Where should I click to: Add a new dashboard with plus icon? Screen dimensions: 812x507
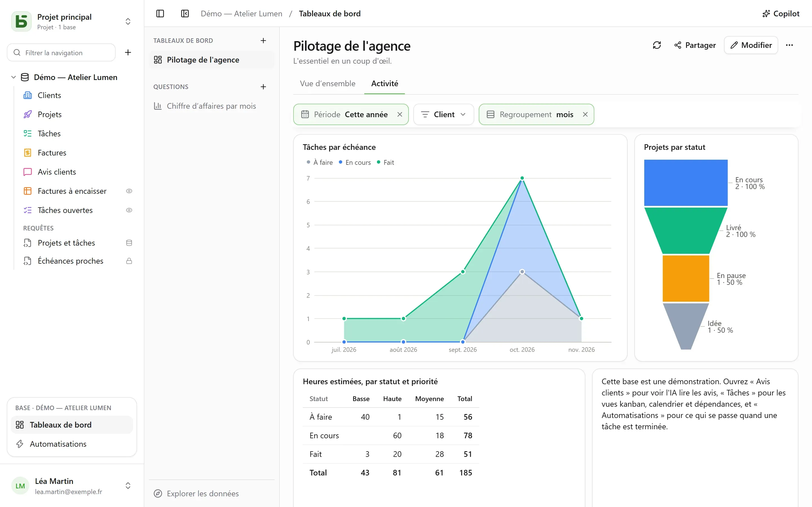pos(263,41)
